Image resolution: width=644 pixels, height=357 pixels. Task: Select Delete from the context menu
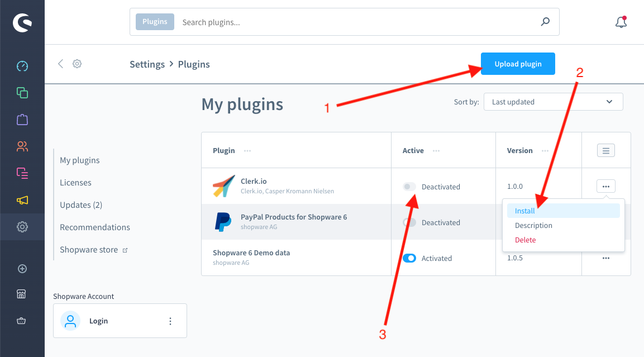(x=525, y=240)
